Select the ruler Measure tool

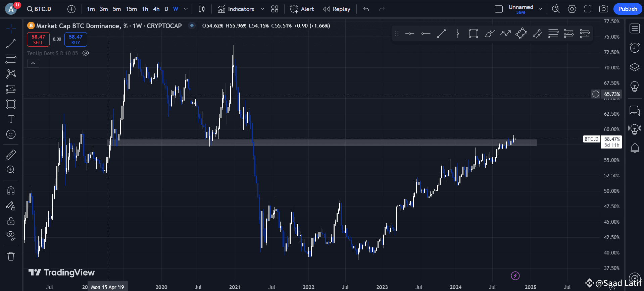11,155
